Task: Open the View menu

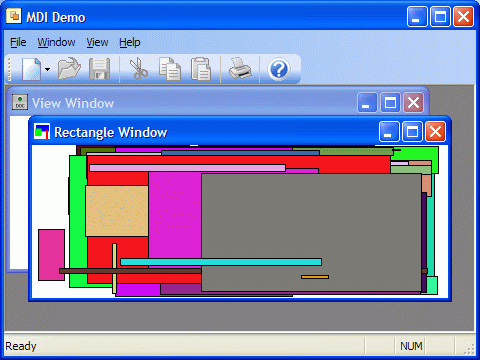Action: (x=97, y=43)
